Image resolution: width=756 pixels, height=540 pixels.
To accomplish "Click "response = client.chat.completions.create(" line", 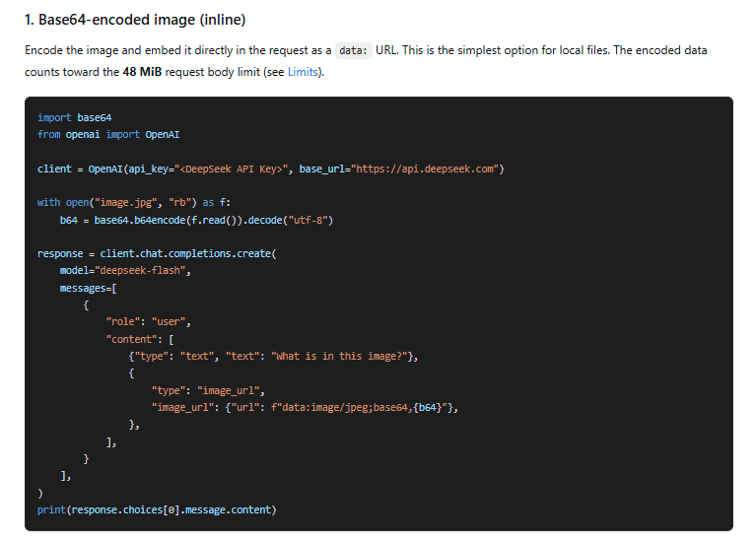I will coord(157,253).
